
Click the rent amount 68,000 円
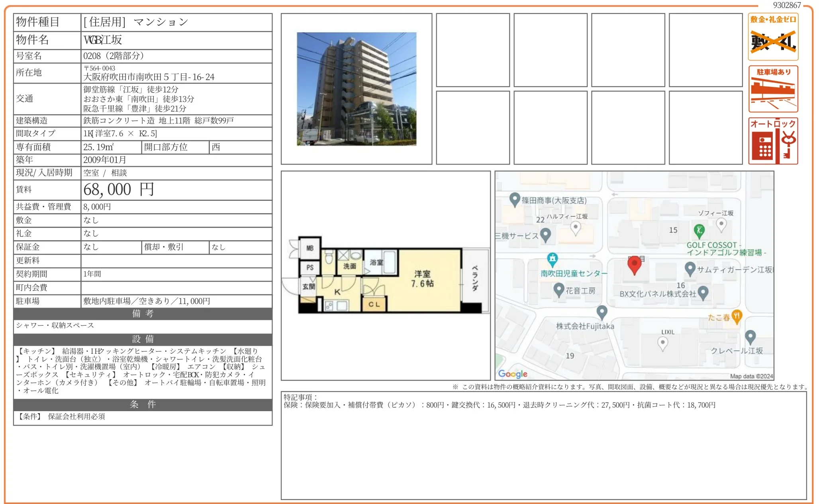point(119,190)
